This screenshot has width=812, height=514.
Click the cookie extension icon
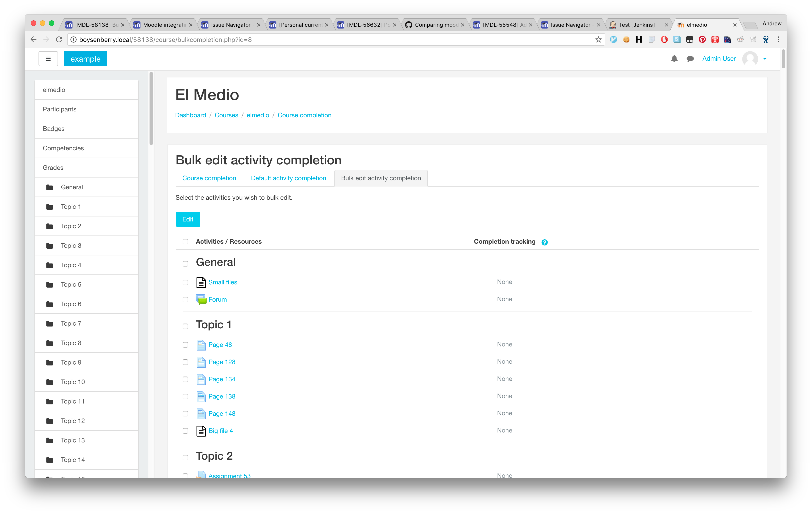(626, 39)
